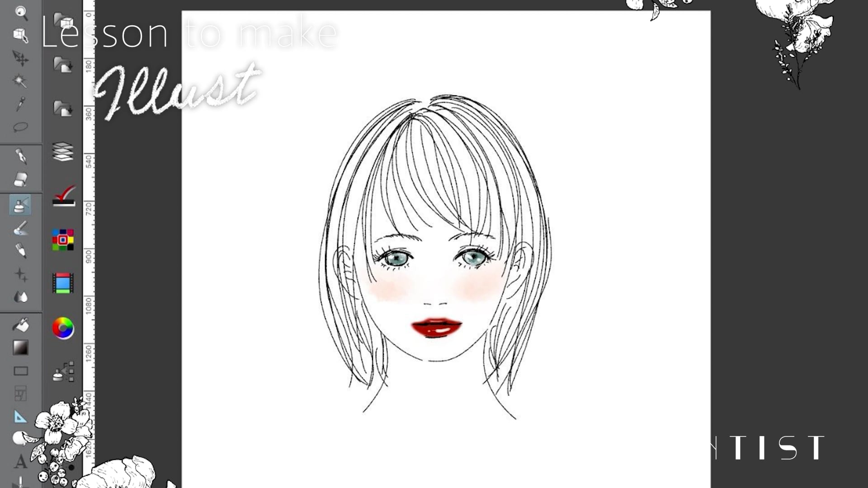
Task: Select the Operation object cube tool
Action: [20, 35]
